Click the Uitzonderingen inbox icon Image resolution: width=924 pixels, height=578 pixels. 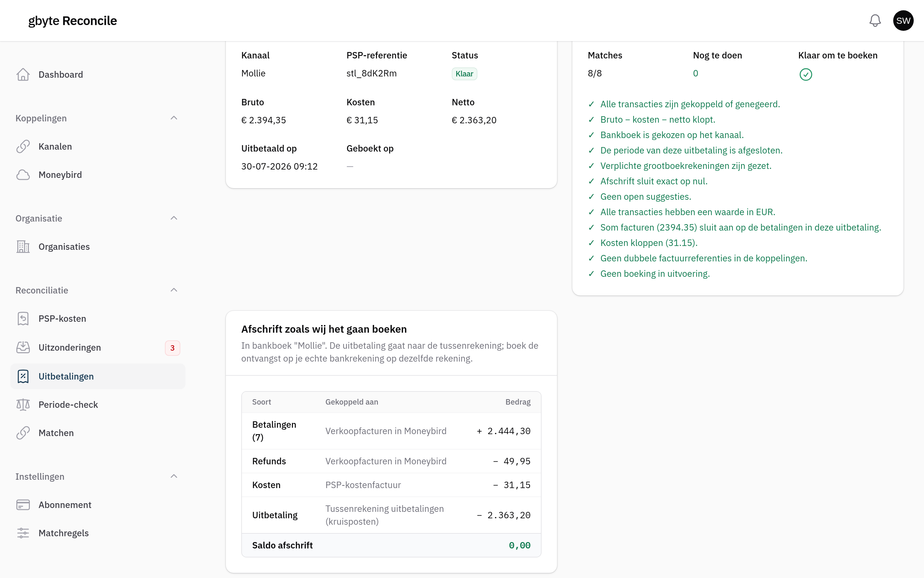(23, 347)
